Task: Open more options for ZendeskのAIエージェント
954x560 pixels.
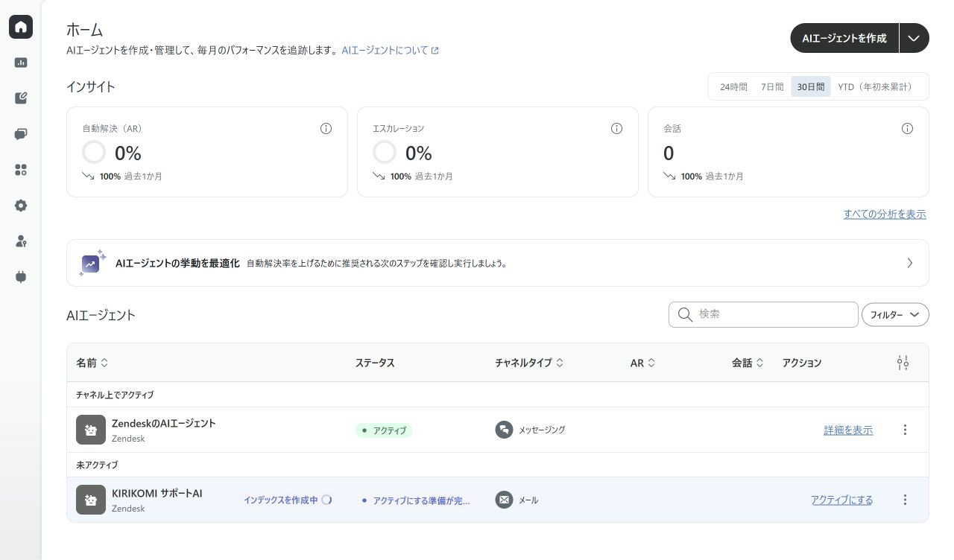Action: [x=905, y=430]
